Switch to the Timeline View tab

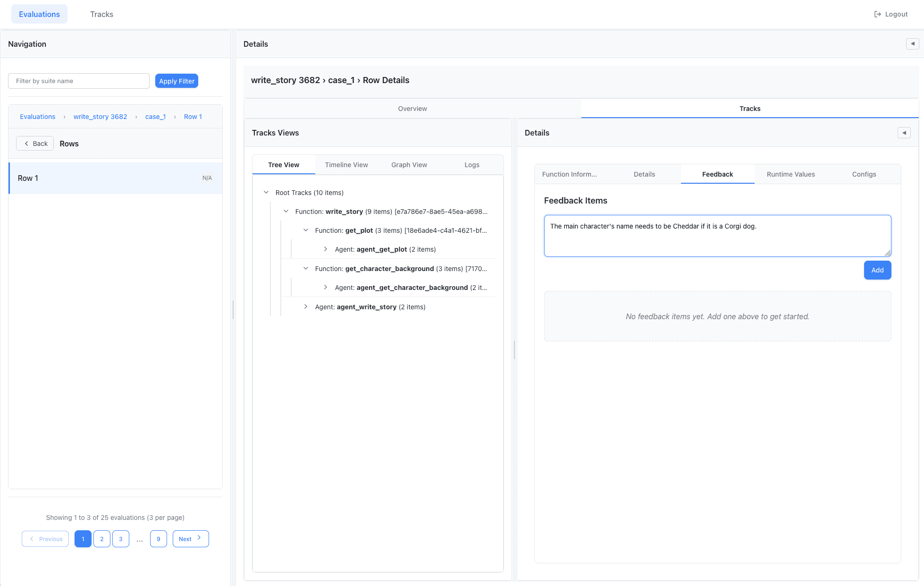point(346,165)
